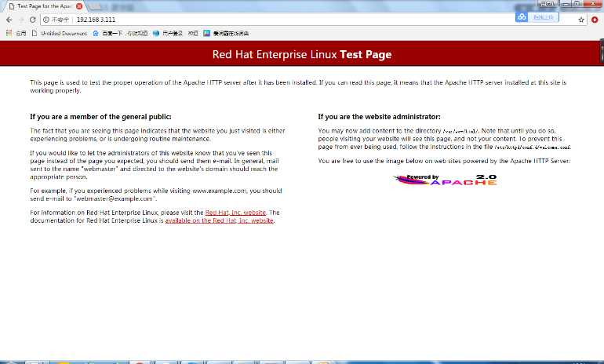Click the blue translate button beside cloud icon

(544, 17)
